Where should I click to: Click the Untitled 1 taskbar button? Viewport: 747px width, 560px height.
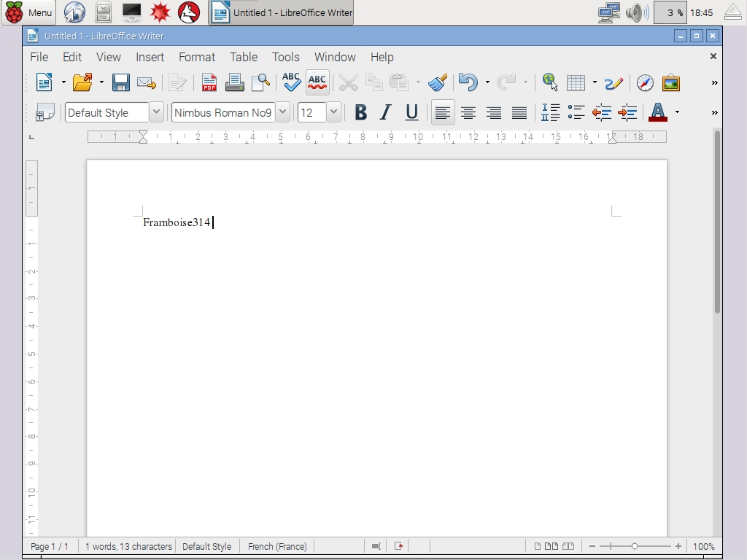(281, 12)
